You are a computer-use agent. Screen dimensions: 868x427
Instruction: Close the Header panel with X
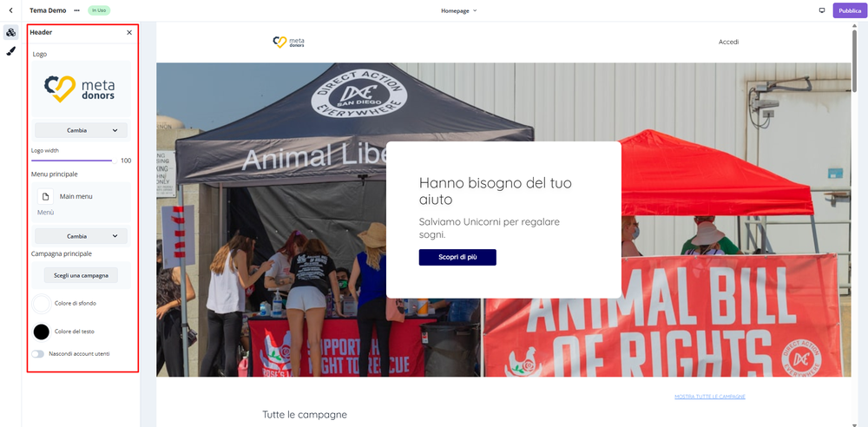(129, 33)
